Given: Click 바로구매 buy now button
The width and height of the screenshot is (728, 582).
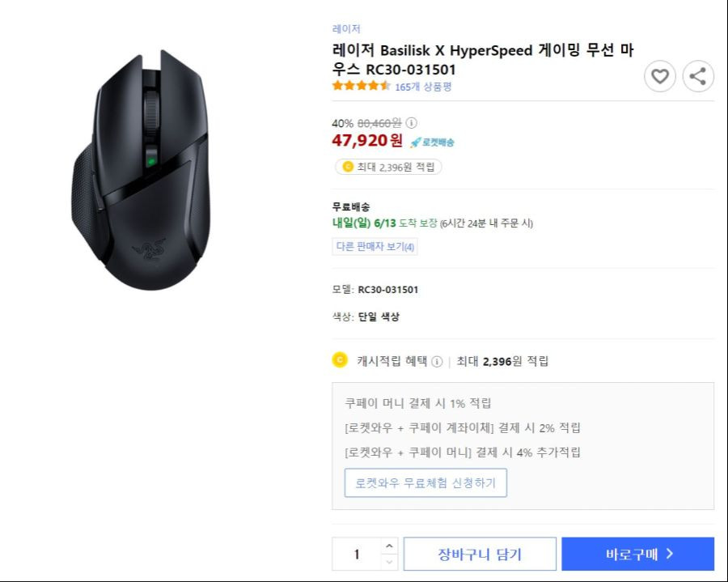Looking at the screenshot, I should [638, 554].
